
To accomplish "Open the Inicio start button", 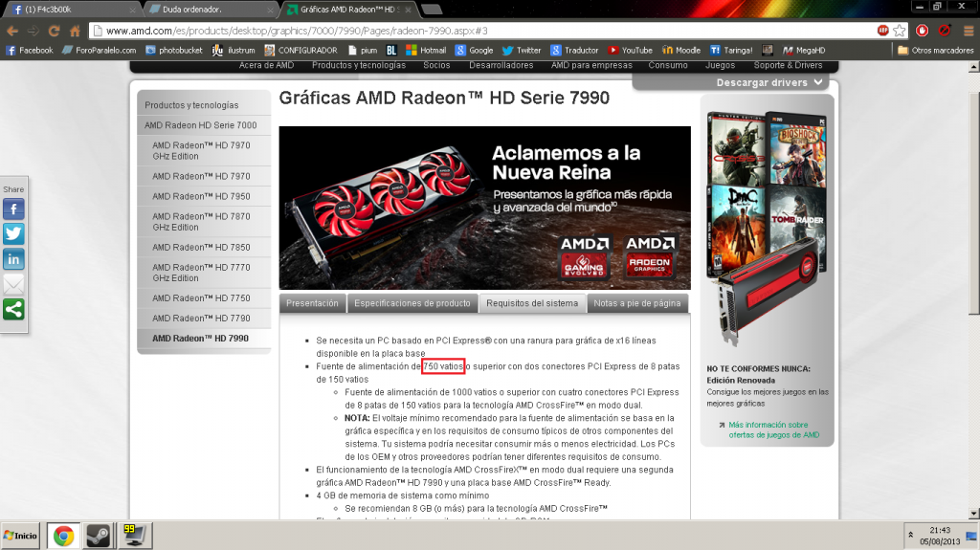I will [x=20, y=536].
